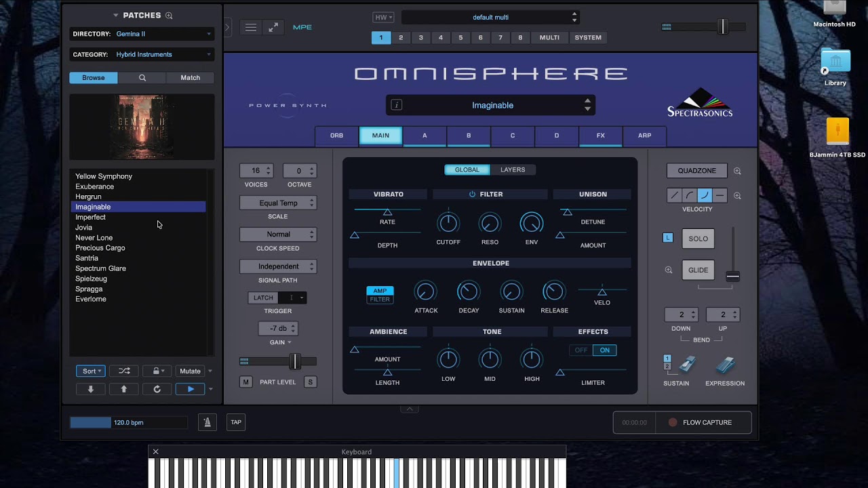Select the concave velocity curve
Viewport: 868px width, 488px height.
click(x=705, y=195)
